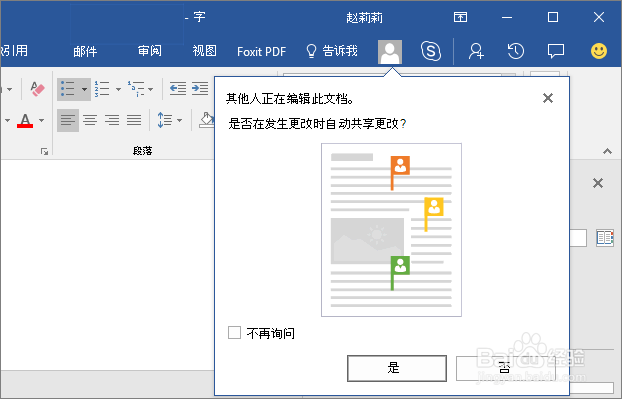This screenshot has width=622, height=399.
Task: Align text to the left
Action: [x=68, y=120]
